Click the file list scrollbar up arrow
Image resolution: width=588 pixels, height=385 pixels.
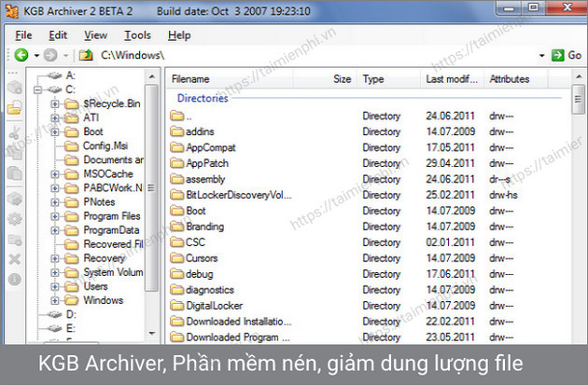coord(579,76)
